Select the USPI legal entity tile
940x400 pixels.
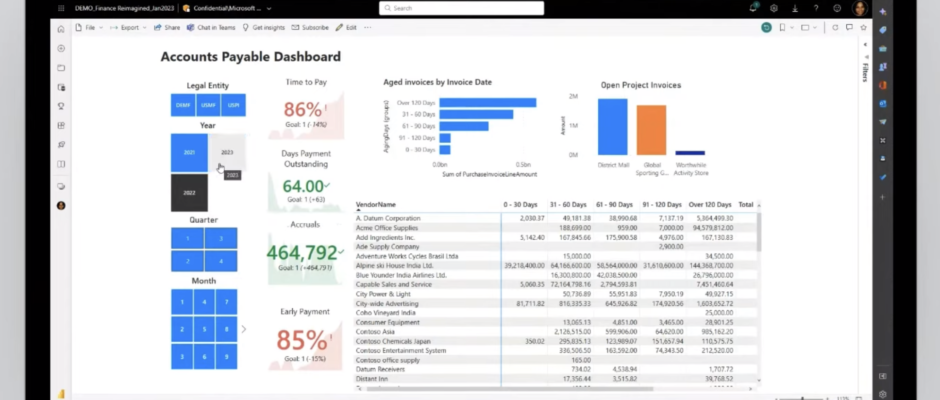point(233,105)
